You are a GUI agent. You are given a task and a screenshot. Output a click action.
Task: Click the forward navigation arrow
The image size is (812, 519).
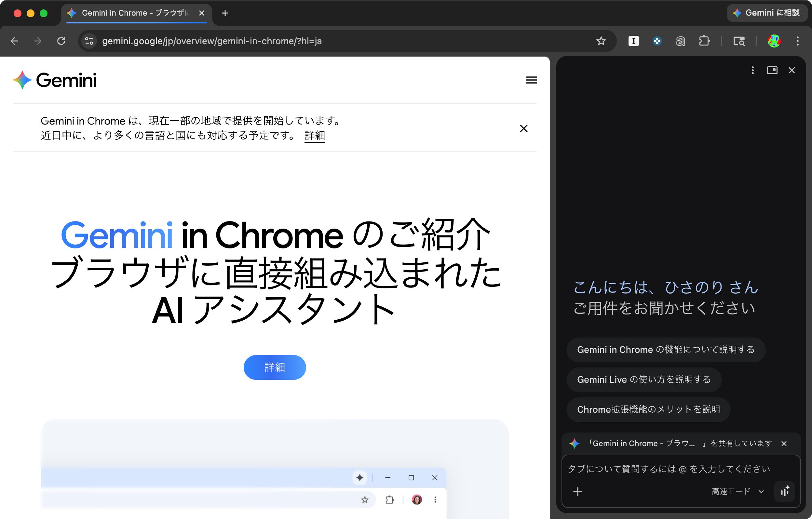(37, 41)
